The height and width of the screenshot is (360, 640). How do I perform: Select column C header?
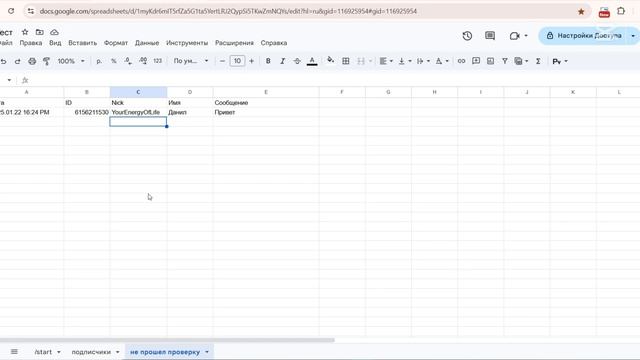[x=138, y=92]
